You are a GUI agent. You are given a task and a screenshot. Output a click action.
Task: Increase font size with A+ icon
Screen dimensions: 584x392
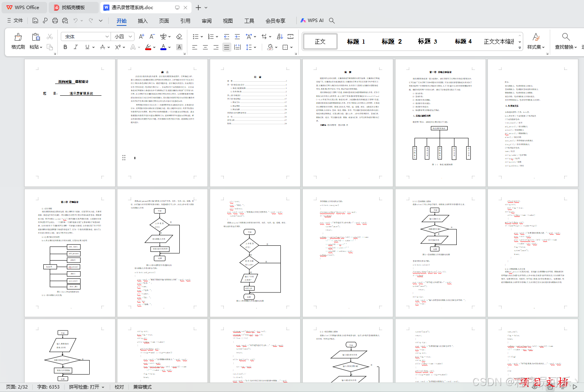pos(141,36)
